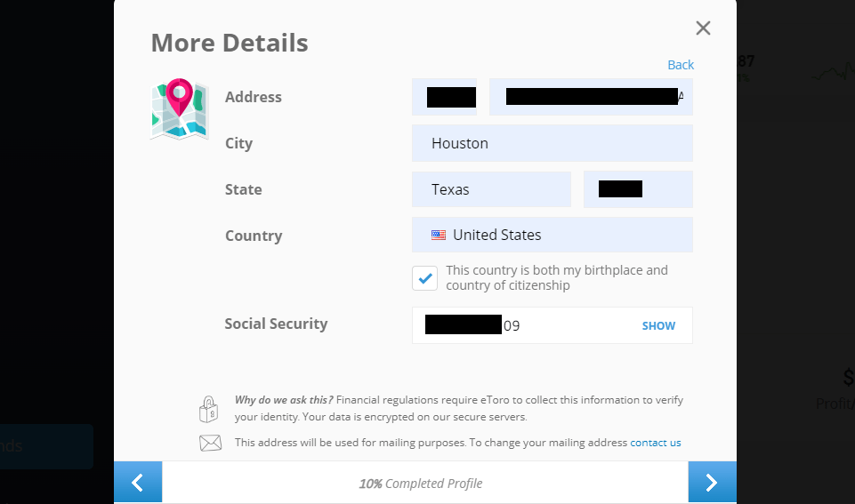Click the birthplace and citizenship label text
Screen dimensions: 855x504
tap(556, 277)
